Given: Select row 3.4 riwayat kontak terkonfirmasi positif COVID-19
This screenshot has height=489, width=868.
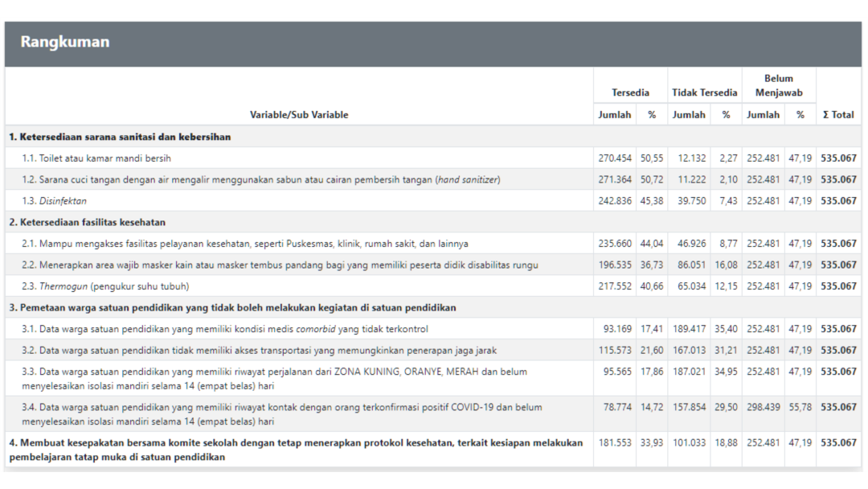Looking at the screenshot, I should click(x=433, y=413).
